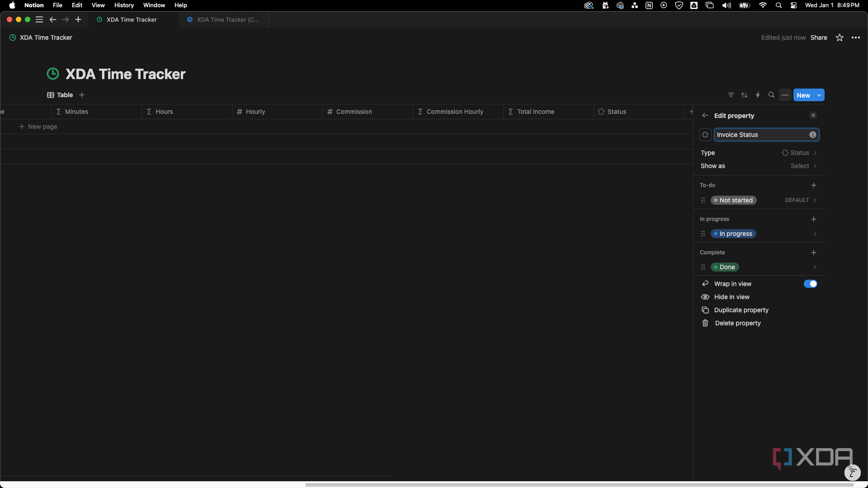Open the Minutes column header
The image size is (868, 488).
96,112
